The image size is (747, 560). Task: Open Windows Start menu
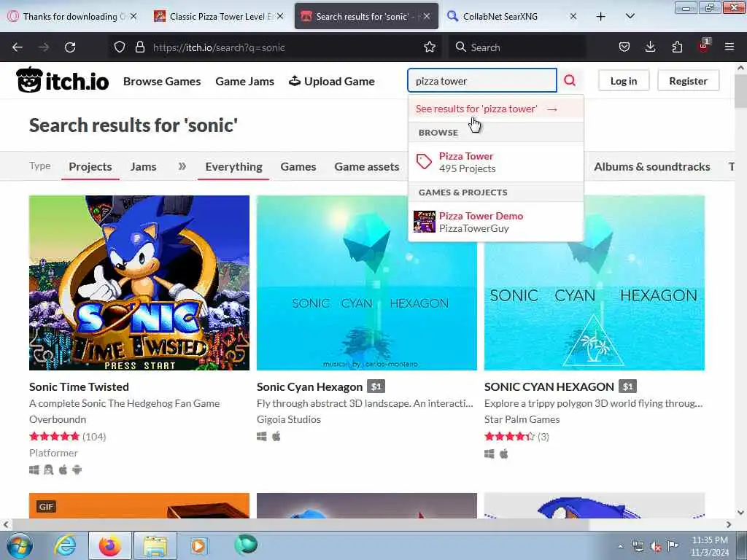[x=20, y=545]
